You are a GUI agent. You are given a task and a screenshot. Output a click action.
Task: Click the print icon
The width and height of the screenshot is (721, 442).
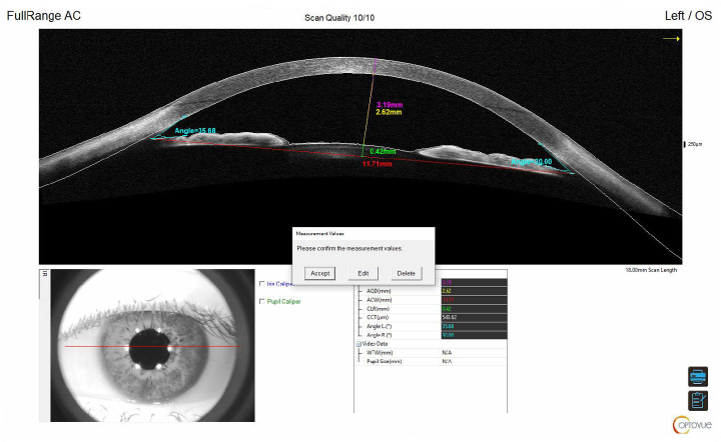[x=697, y=377]
